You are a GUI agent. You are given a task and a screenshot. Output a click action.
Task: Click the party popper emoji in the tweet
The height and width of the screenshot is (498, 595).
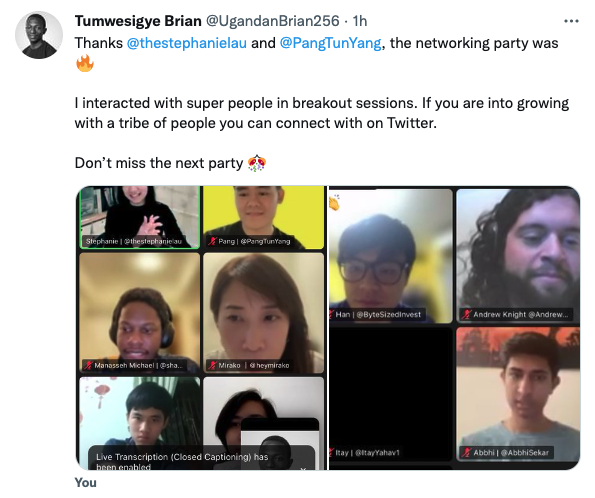click(x=257, y=163)
